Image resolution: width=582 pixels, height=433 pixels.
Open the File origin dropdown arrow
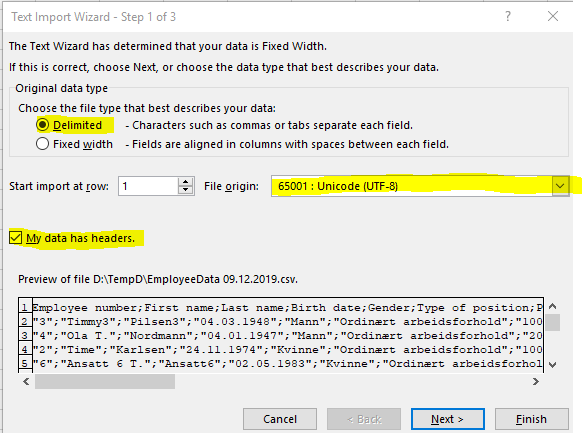pyautogui.click(x=560, y=186)
